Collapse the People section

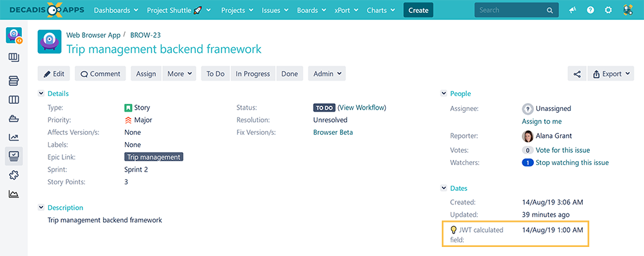click(x=444, y=94)
